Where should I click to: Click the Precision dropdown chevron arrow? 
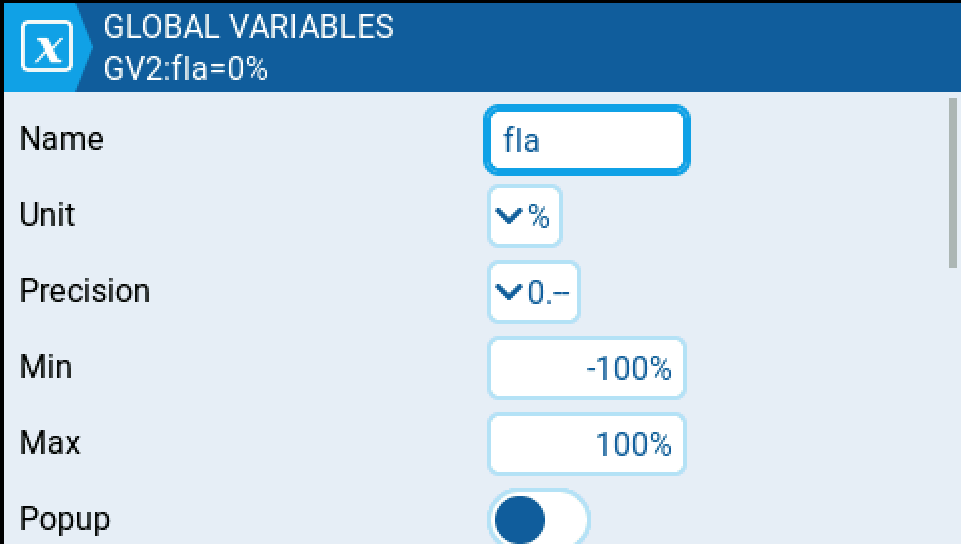pyautogui.click(x=509, y=292)
